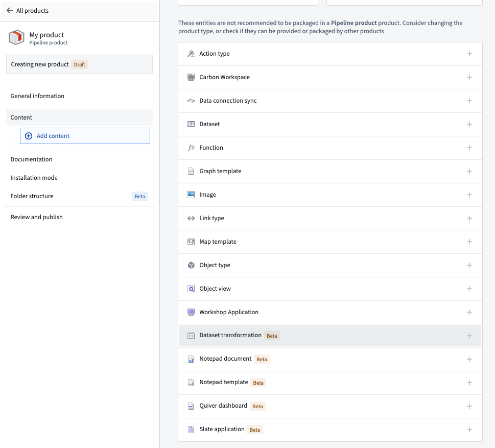This screenshot has width=495, height=448.
Task: Select the Content section
Action: pos(79,117)
